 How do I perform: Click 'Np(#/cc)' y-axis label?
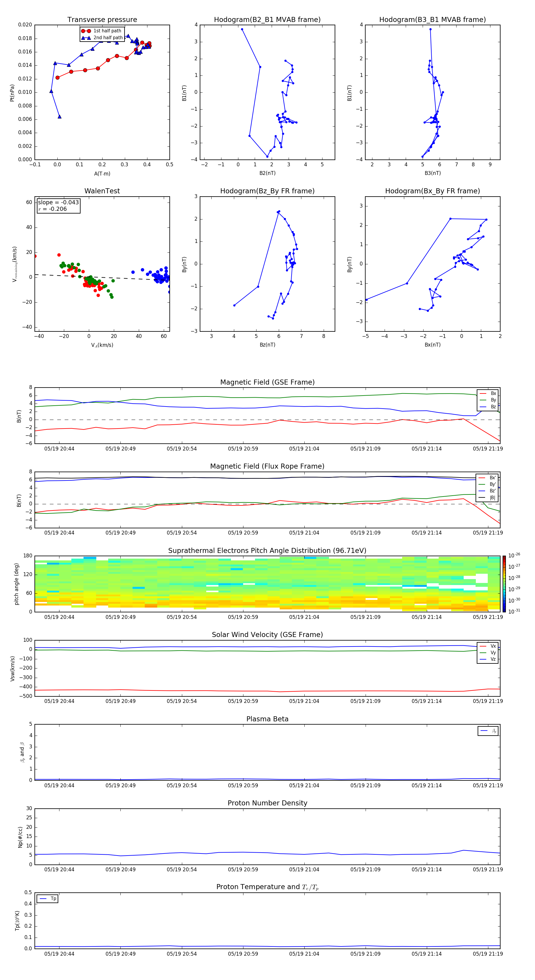tap(20, 837)
